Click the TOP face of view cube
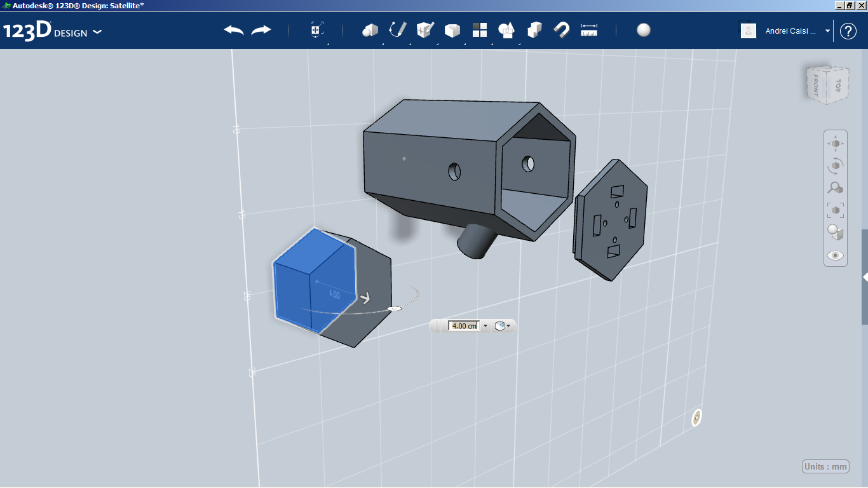Viewport: 868px width, 488px height. [837, 85]
